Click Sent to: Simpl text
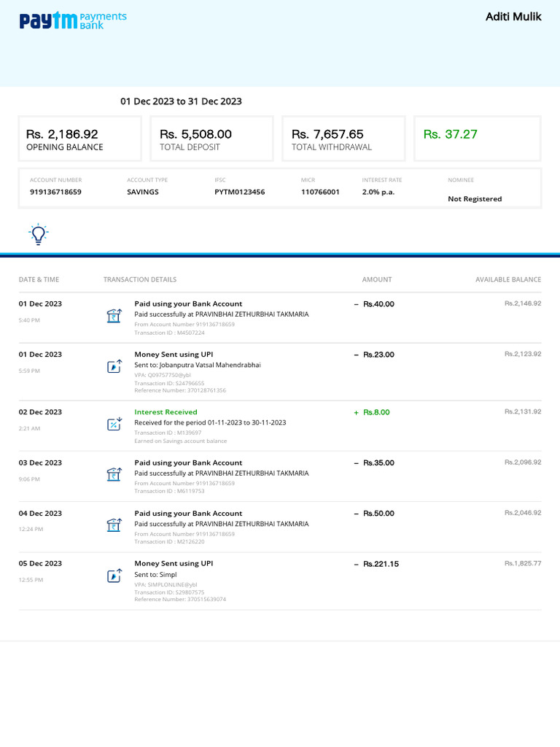 [156, 575]
